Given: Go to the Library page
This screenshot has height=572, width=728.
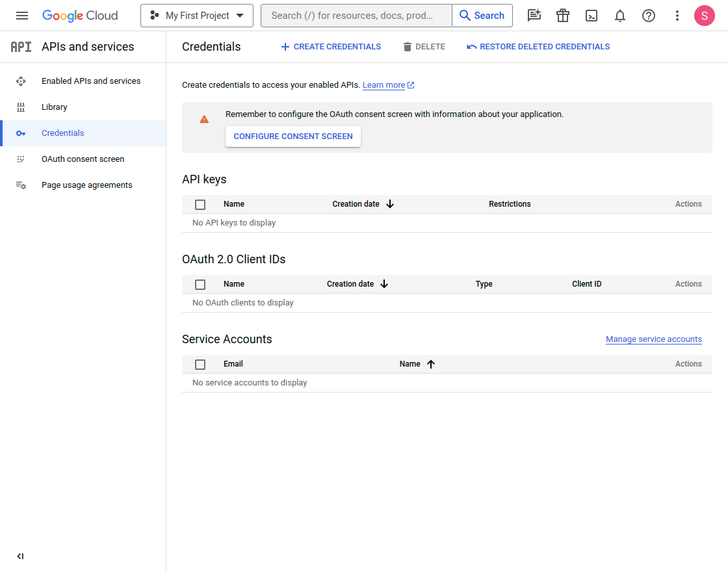Looking at the screenshot, I should 55,107.
